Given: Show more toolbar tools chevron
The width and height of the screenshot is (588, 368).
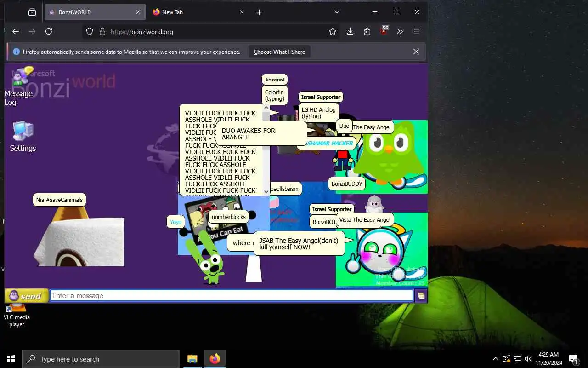Looking at the screenshot, I should pyautogui.click(x=400, y=31).
